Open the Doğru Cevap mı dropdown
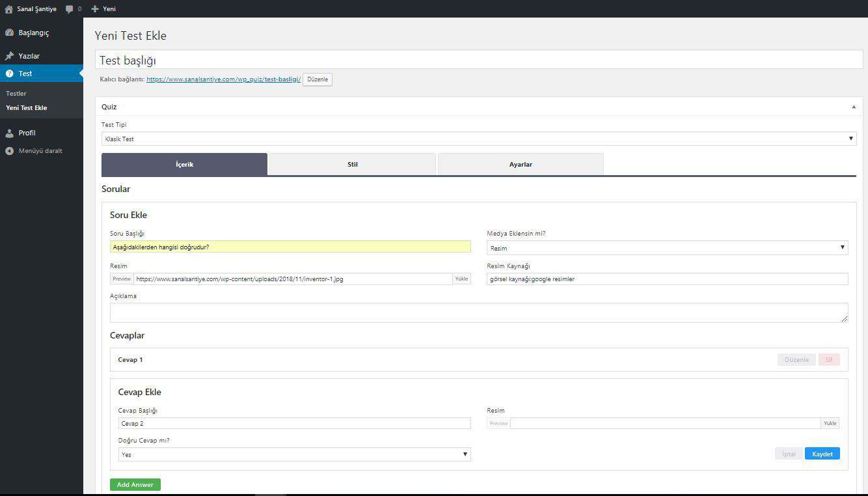Viewport: 868px width, 496px height. coord(294,454)
